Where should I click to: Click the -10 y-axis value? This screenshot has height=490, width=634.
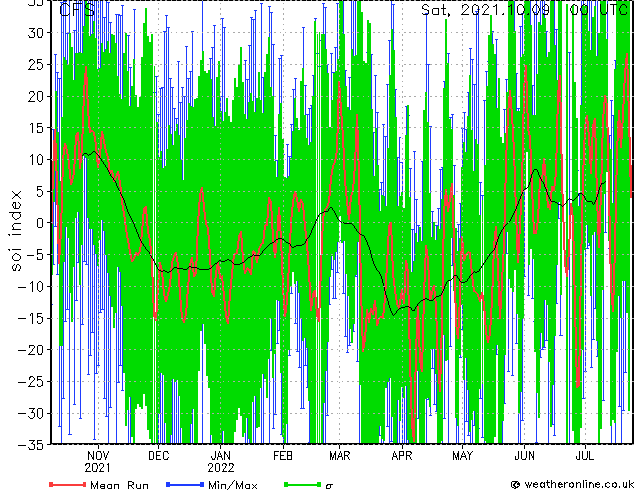coord(32,286)
